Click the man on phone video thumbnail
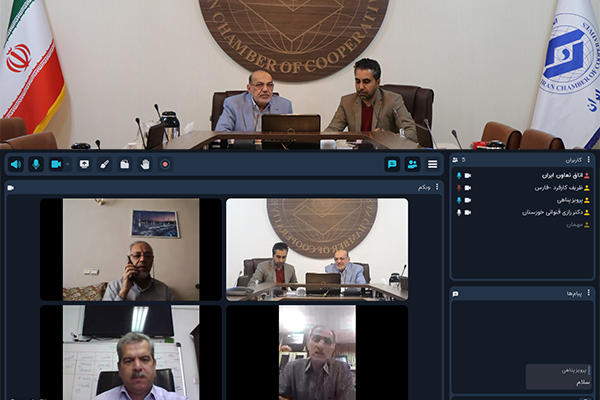 coord(132,249)
